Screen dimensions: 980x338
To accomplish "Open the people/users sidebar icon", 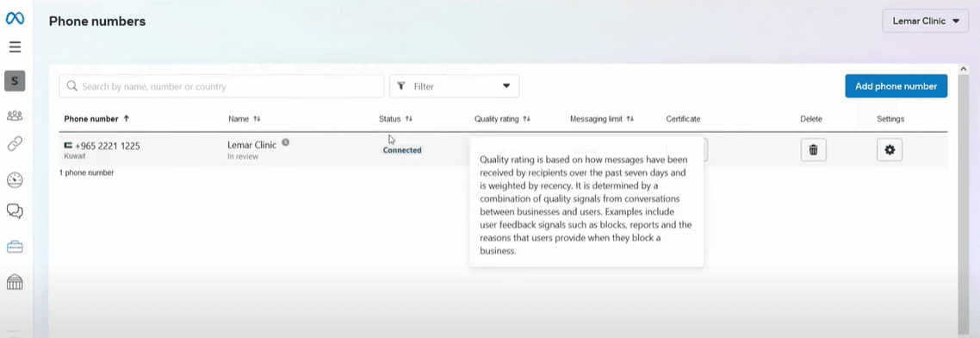I will pyautogui.click(x=15, y=116).
